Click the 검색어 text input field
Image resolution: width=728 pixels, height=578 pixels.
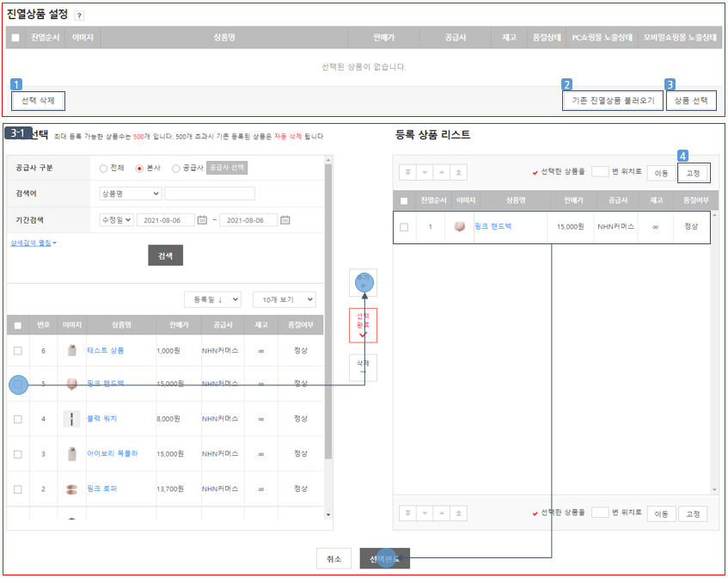[x=210, y=194]
